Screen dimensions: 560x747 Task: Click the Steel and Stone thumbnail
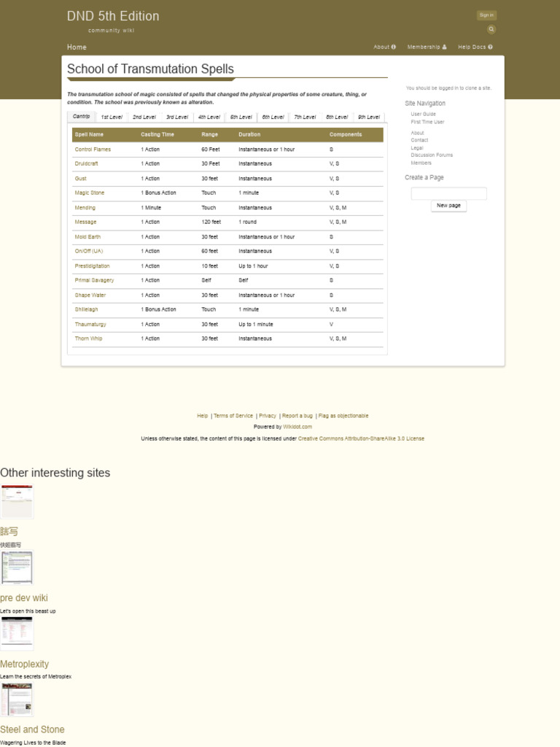coord(17,700)
